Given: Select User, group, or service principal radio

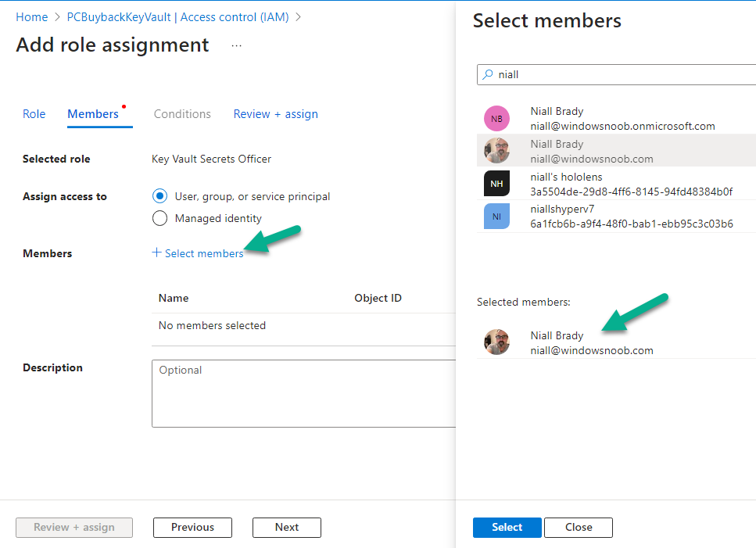Looking at the screenshot, I should (x=159, y=196).
